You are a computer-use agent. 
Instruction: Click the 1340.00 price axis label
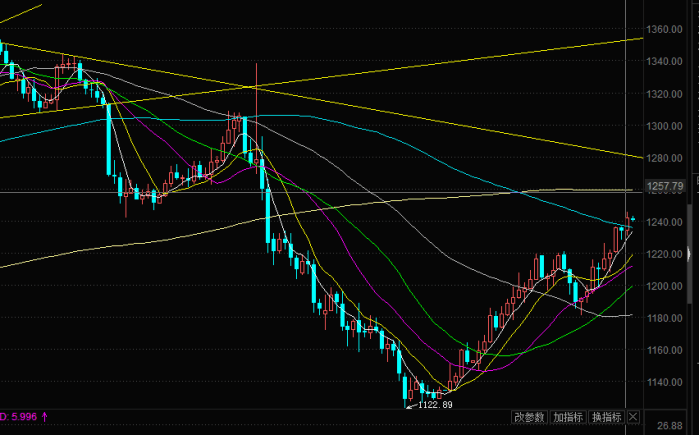point(664,62)
